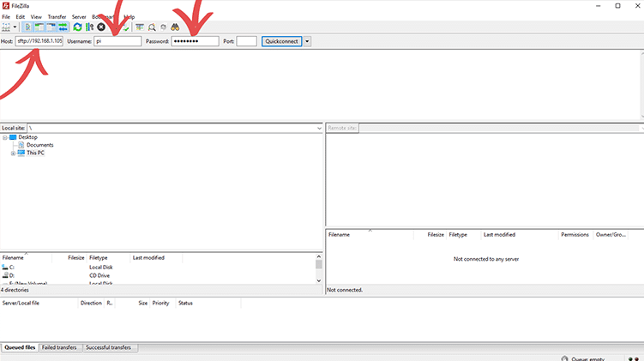This screenshot has width=644, height=361.
Task: Click the 'Not connected.' status text
Action: 345,290
